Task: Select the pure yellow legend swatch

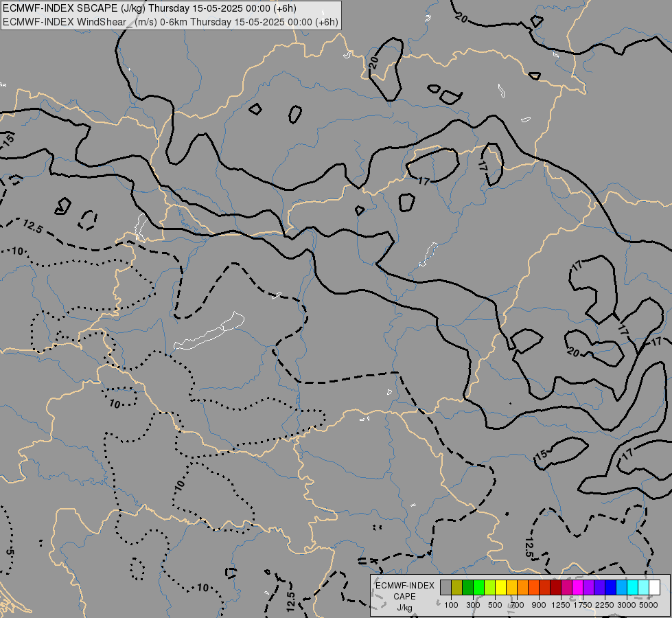Action: [501, 587]
